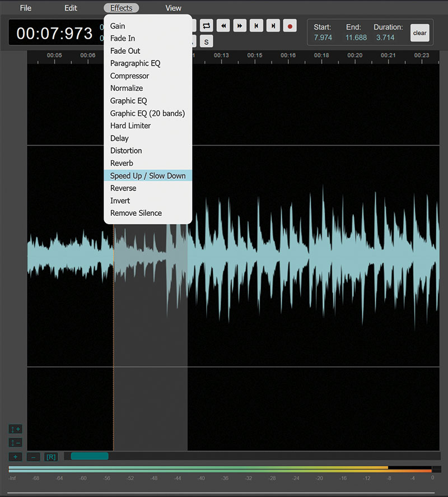The width and height of the screenshot is (448, 497).
Task: Decrease vertical zoom of the waveform
Action: click(x=15, y=443)
